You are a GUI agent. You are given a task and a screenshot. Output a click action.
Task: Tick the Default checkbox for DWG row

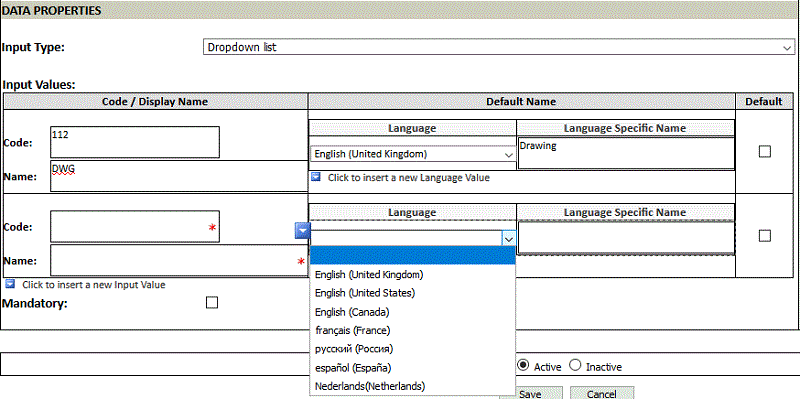click(764, 152)
